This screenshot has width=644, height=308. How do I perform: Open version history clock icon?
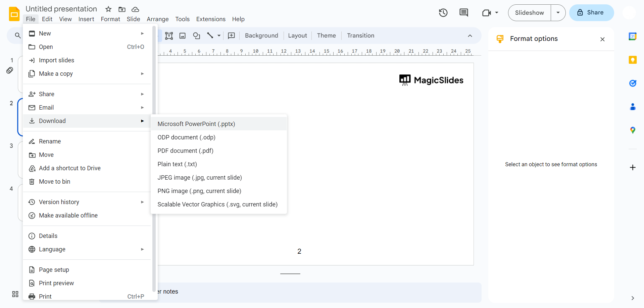443,13
